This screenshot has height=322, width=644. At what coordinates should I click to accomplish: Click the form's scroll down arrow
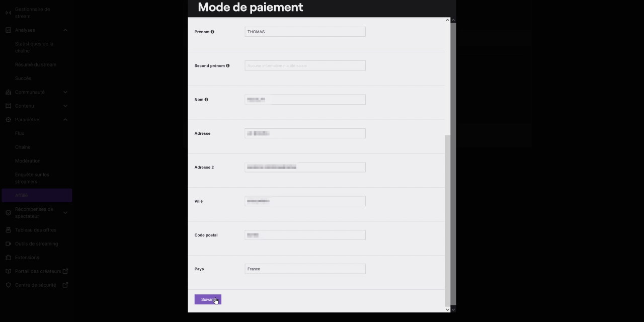point(448,309)
